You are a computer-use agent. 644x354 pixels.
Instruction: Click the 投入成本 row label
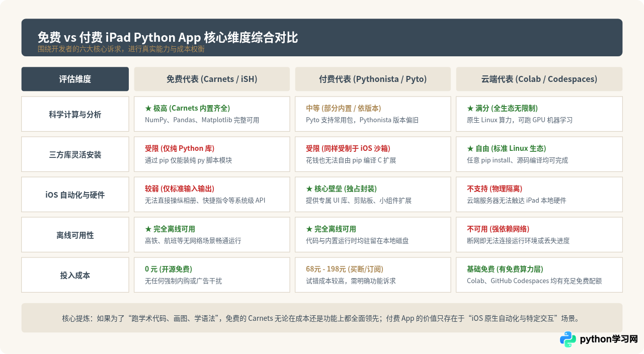[75, 275]
